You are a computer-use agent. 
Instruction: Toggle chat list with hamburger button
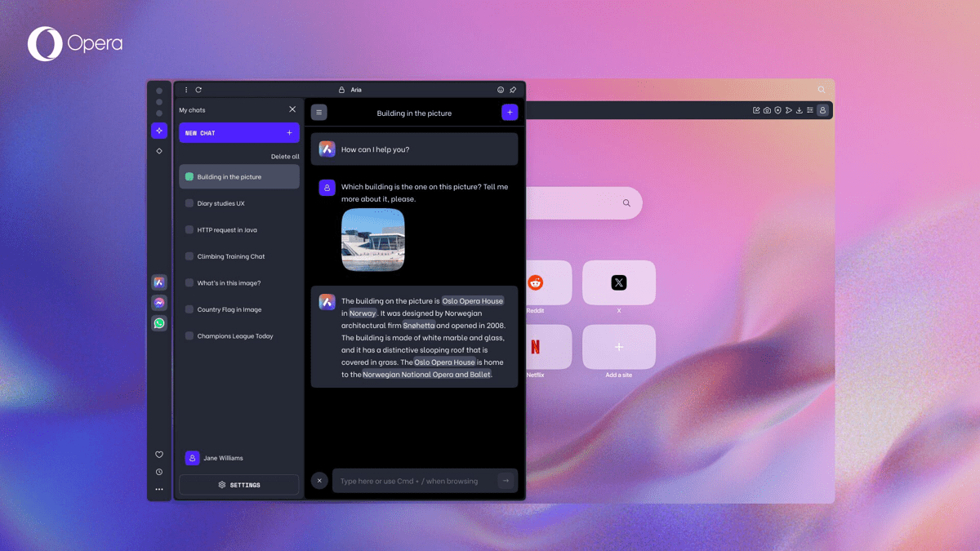tap(319, 113)
